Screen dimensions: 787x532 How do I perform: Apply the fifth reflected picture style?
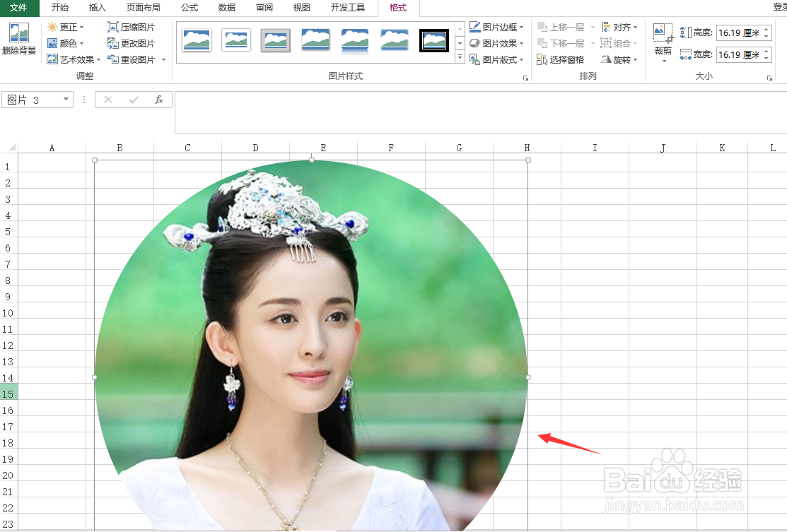tap(355, 40)
